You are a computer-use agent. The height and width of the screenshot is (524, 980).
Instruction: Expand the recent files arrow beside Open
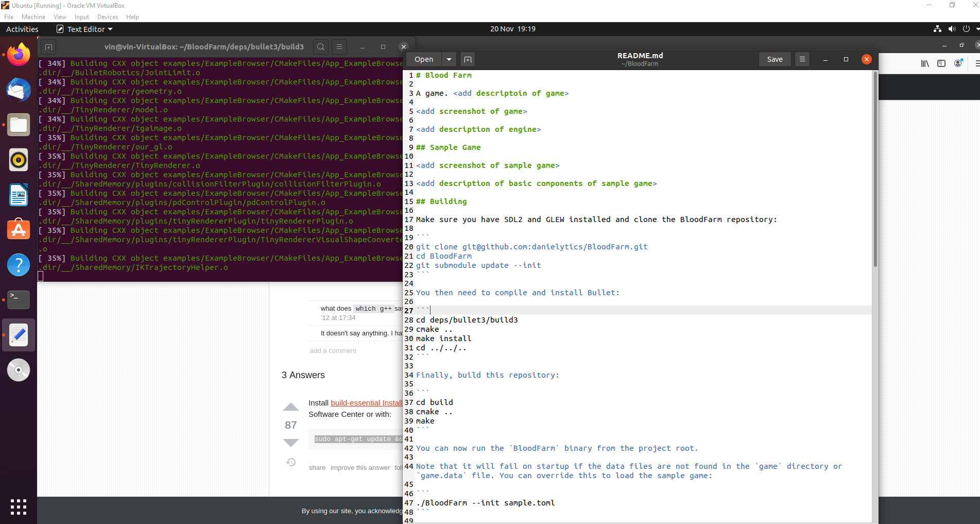click(x=449, y=59)
